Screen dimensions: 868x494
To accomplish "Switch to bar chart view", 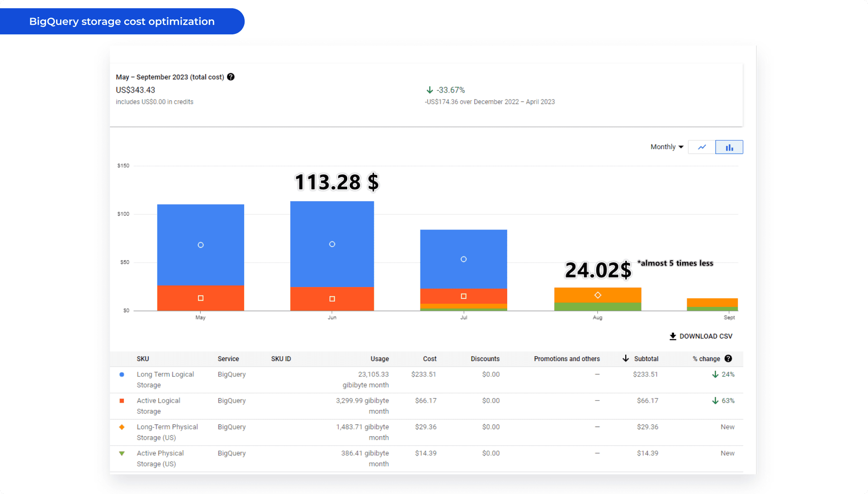I will (x=729, y=147).
